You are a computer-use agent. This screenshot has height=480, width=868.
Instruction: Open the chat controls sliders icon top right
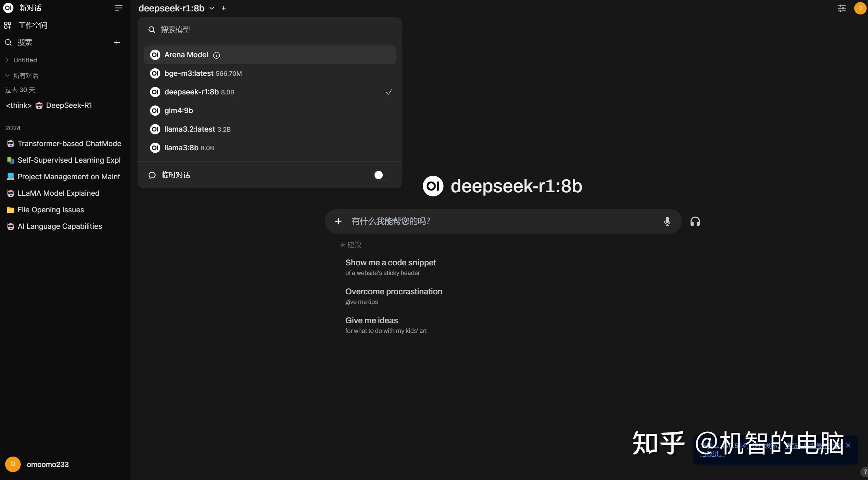(x=841, y=8)
